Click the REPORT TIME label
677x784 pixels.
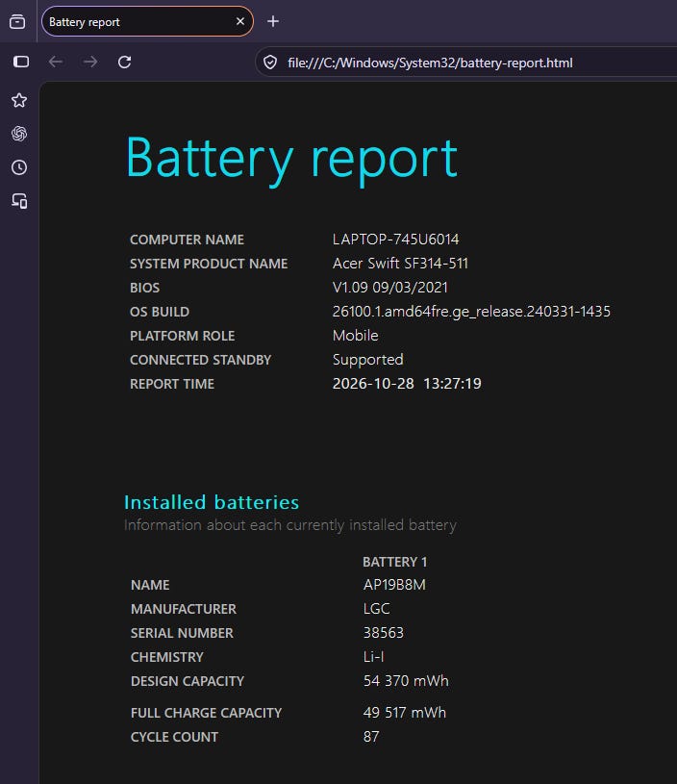tap(172, 384)
